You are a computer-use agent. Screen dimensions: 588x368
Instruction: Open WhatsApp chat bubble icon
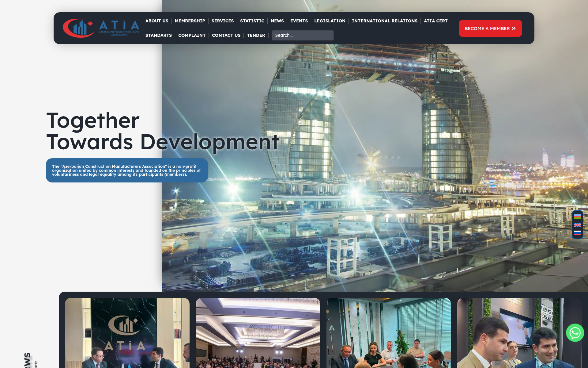(x=575, y=333)
